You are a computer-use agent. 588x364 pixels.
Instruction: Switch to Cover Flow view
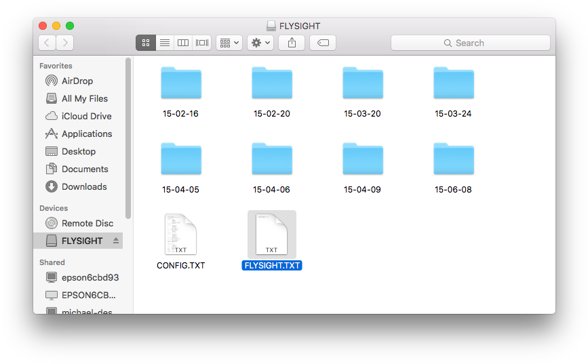202,43
